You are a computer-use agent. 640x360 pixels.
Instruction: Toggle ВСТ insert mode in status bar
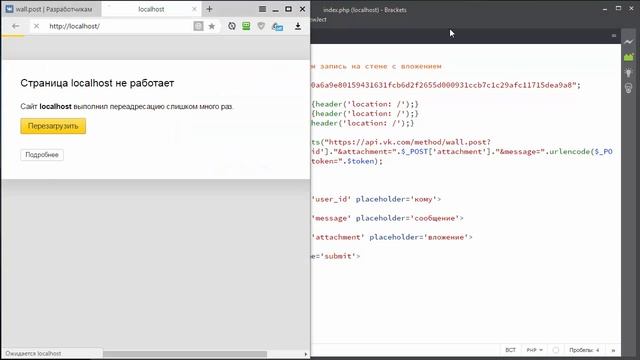510,350
